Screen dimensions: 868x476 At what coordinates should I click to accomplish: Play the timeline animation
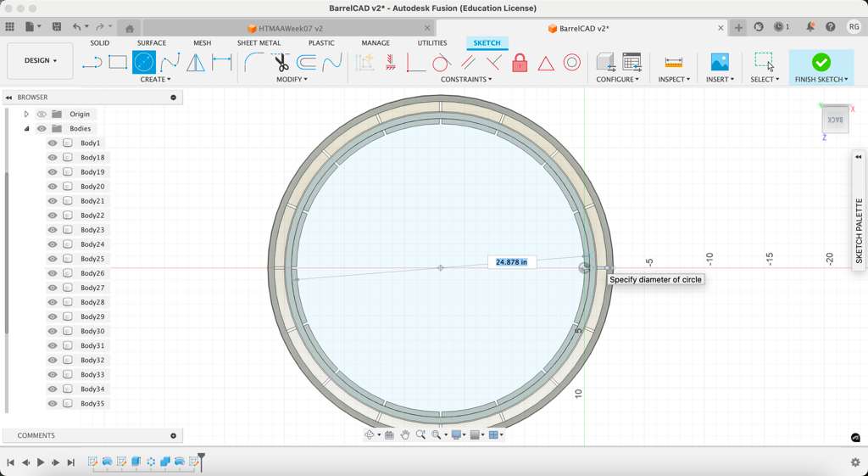(41, 462)
